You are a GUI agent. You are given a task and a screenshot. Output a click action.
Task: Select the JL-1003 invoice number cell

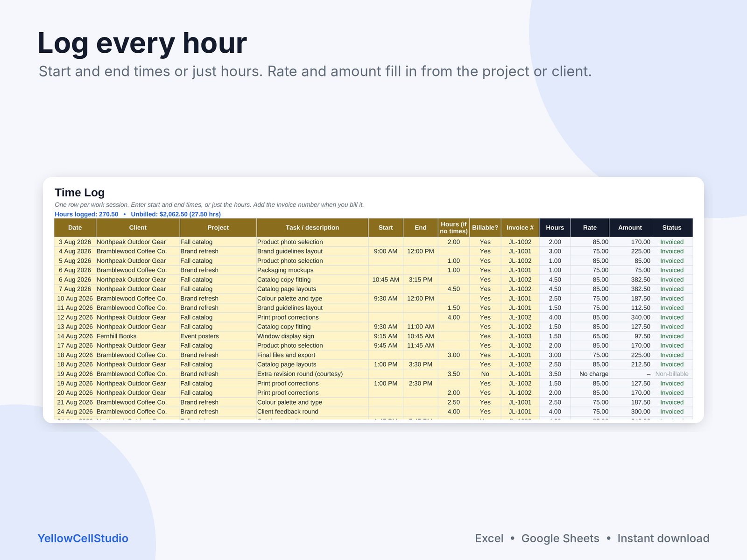tap(520, 336)
